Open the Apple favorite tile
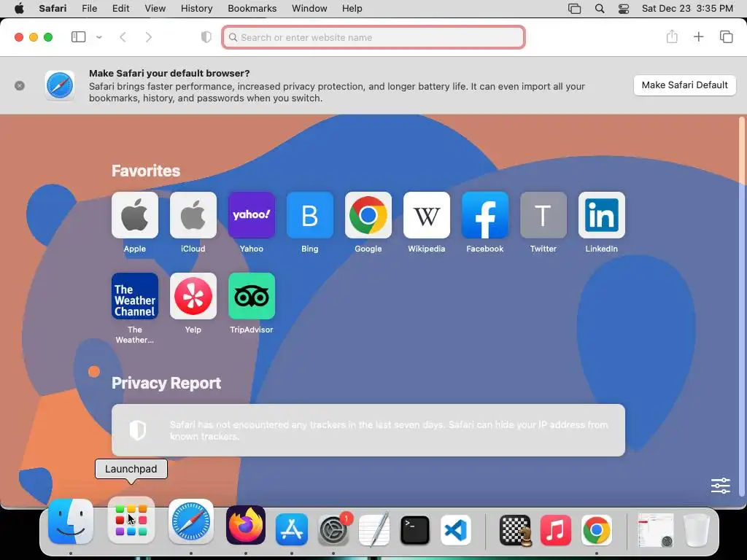747x560 pixels. point(135,215)
